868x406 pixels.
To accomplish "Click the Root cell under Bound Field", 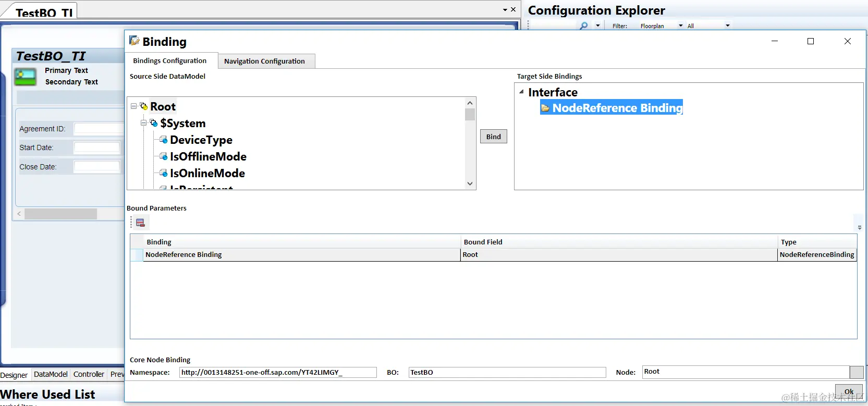I will 619,254.
